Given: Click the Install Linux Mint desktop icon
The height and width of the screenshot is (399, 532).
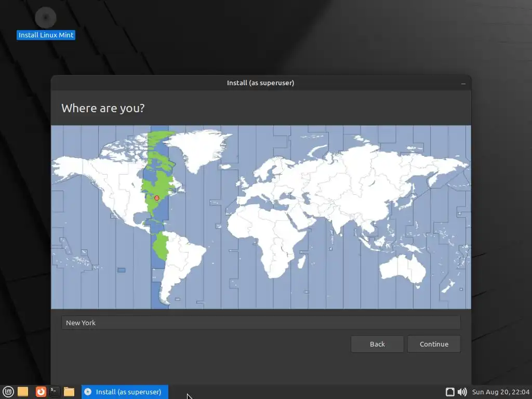Looking at the screenshot, I should tap(46, 17).
